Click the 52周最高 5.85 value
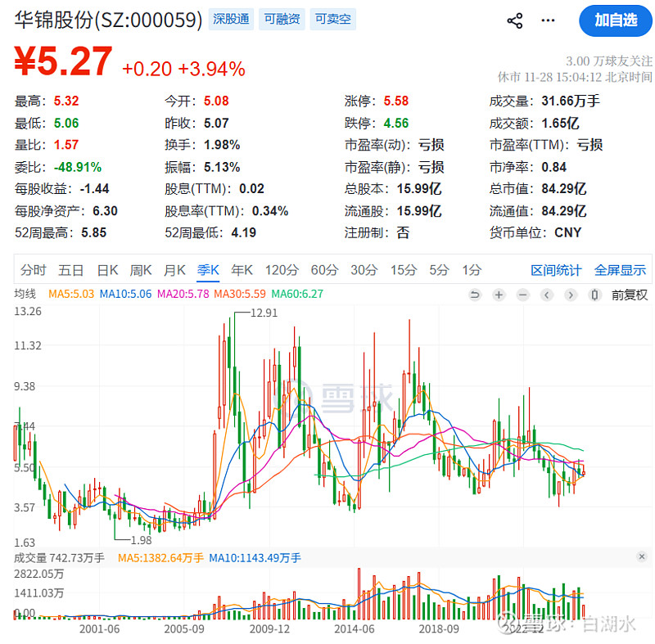 tap(93, 232)
